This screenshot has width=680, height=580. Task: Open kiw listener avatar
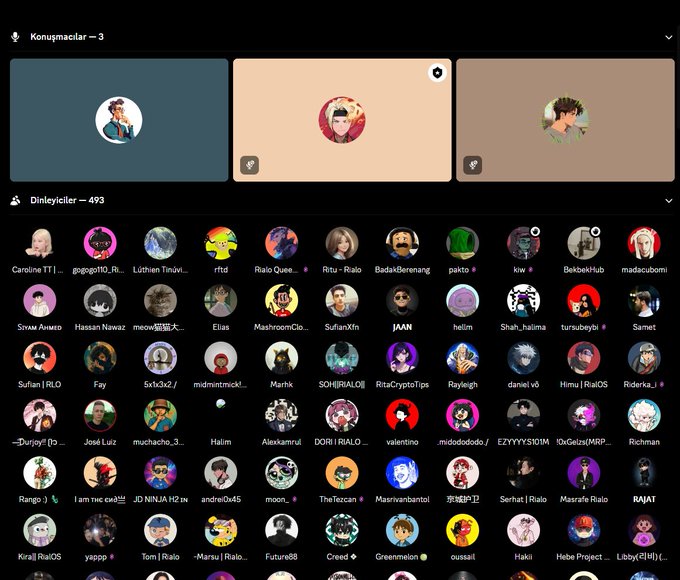(x=523, y=243)
